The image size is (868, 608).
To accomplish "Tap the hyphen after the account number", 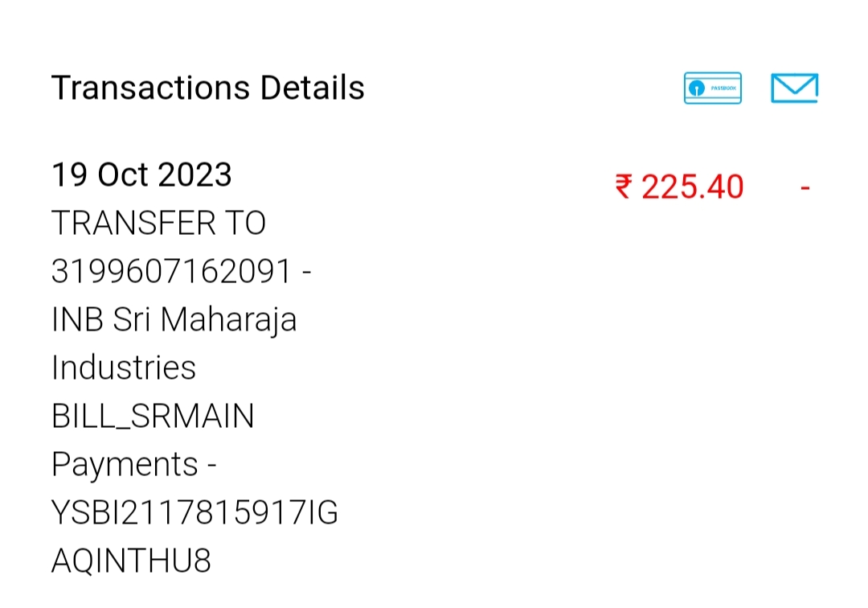I will pos(306,272).
